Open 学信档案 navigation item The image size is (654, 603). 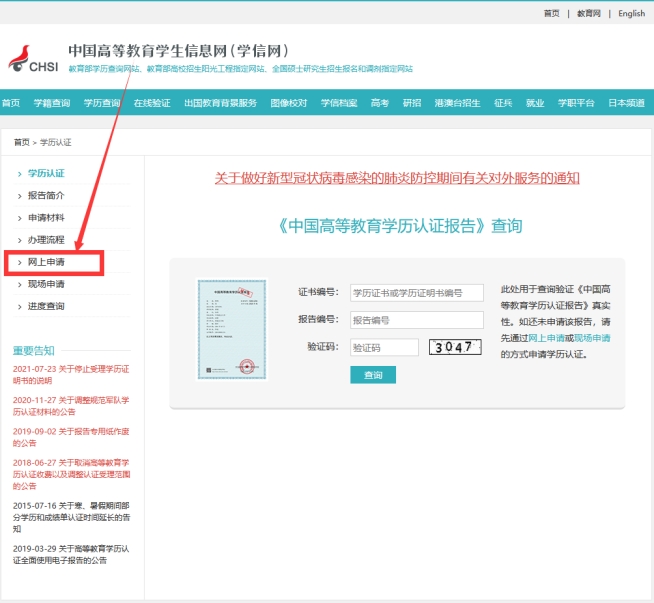339,103
